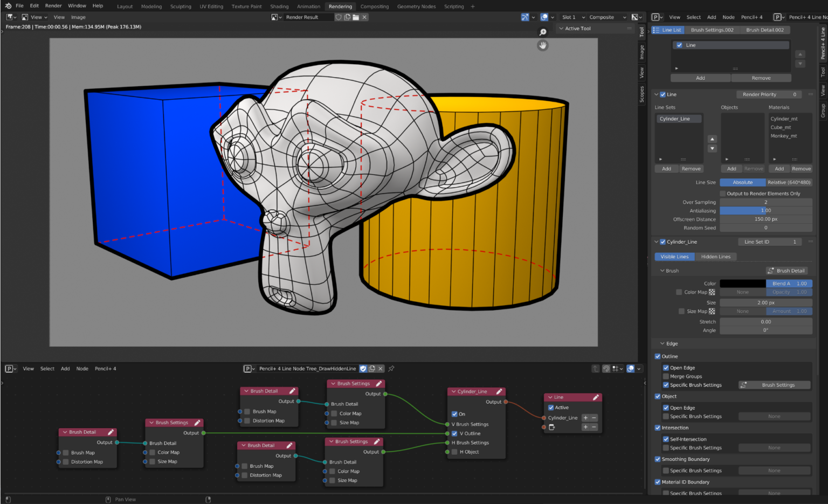This screenshot has height=504, width=828.
Task: Click Remove below the Materials list
Action: (x=802, y=168)
